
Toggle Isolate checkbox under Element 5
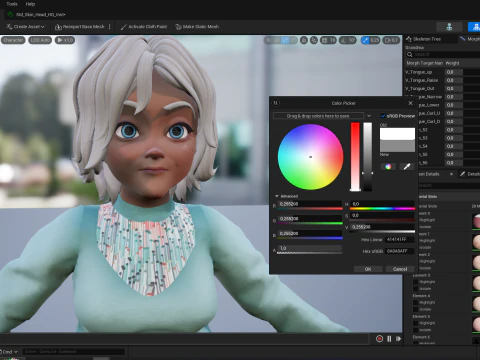415,330
